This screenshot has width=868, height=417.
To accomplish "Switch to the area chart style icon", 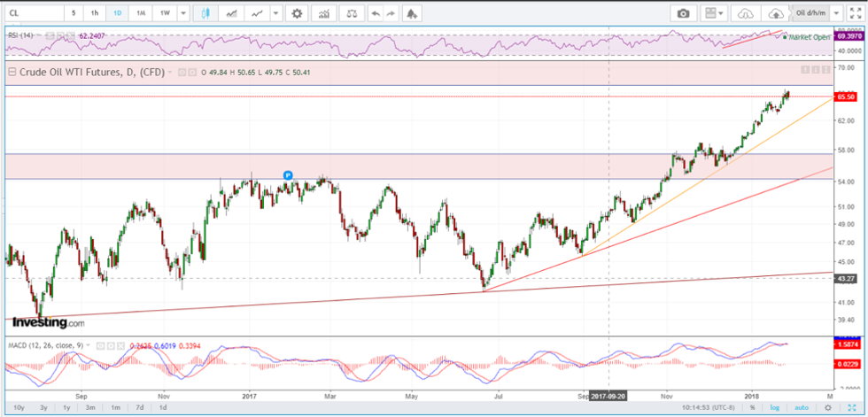I will (231, 13).
